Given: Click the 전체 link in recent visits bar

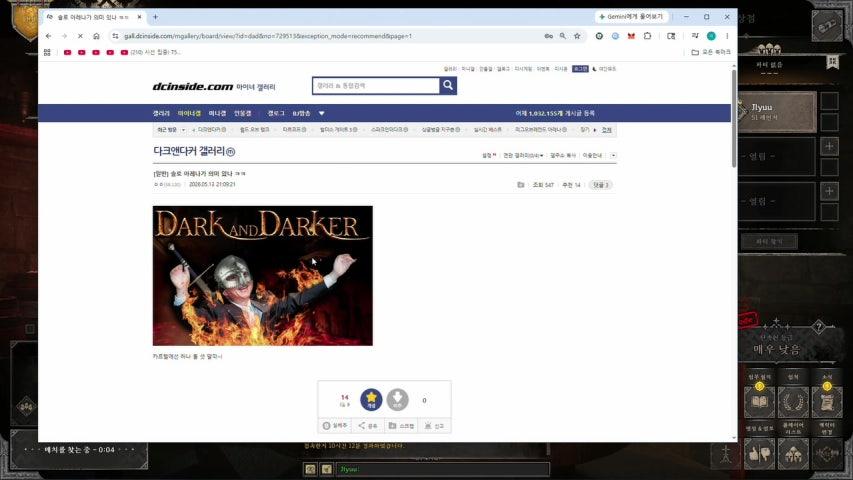Looking at the screenshot, I should pyautogui.click(x=607, y=130).
